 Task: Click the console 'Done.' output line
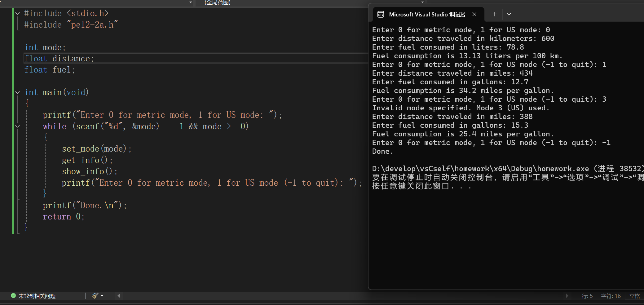point(383,151)
